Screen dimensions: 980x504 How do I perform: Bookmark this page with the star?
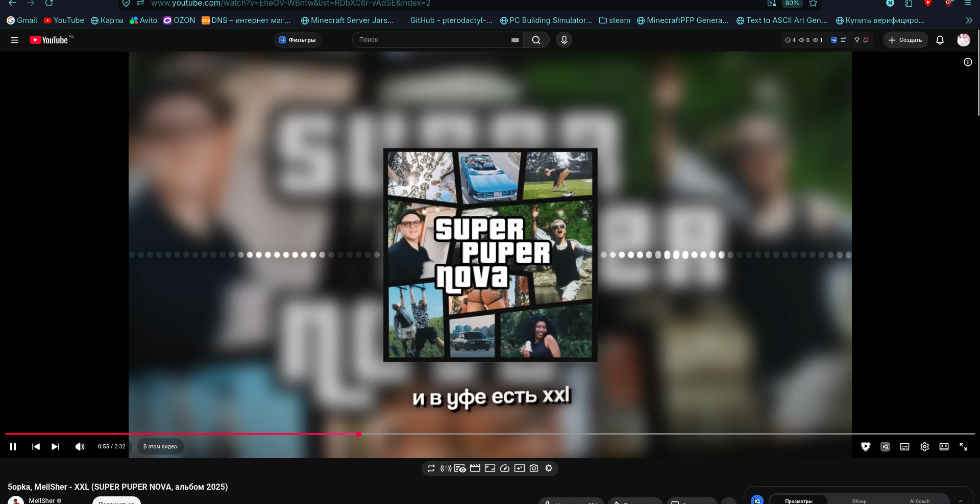point(813,3)
